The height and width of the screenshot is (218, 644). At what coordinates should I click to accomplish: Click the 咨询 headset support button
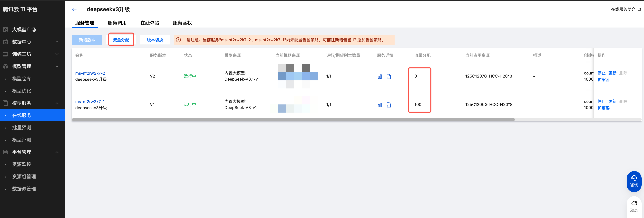[x=634, y=181]
